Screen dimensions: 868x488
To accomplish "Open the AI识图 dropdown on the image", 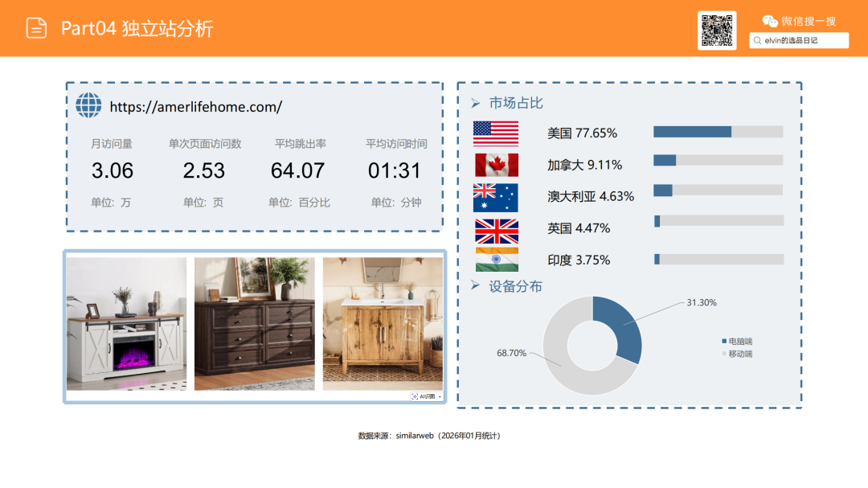I will [426, 396].
